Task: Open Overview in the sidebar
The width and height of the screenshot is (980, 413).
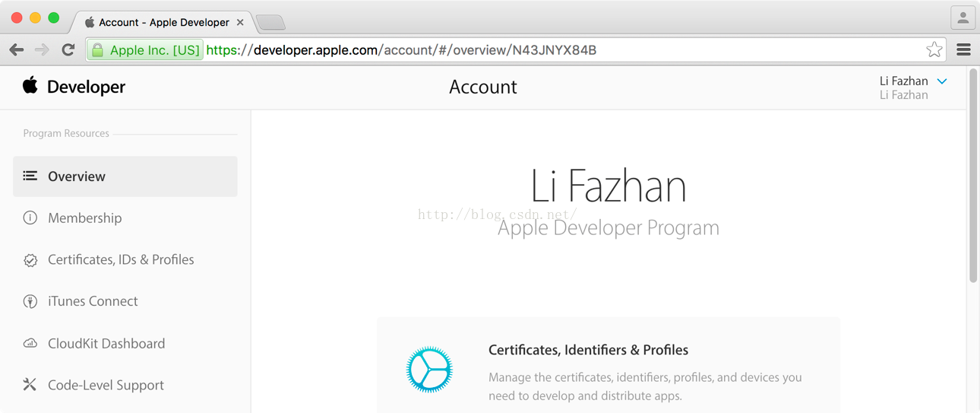Action: (125, 176)
